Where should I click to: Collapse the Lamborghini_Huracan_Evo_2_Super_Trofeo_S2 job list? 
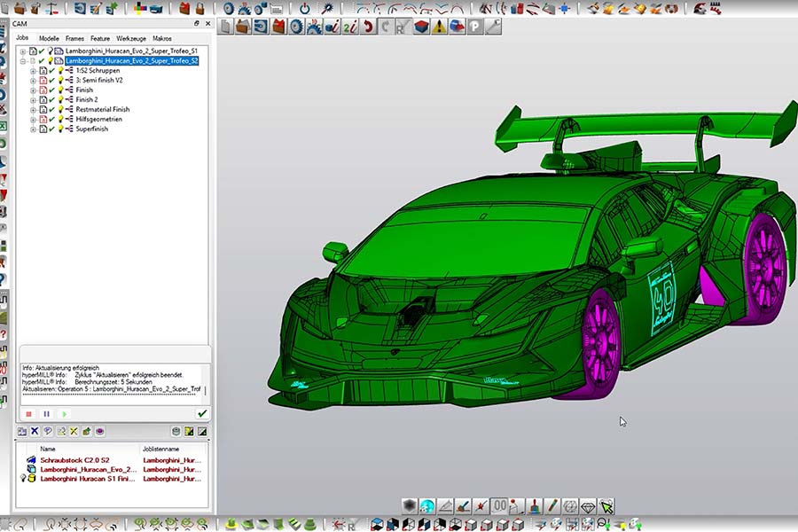pos(22,61)
